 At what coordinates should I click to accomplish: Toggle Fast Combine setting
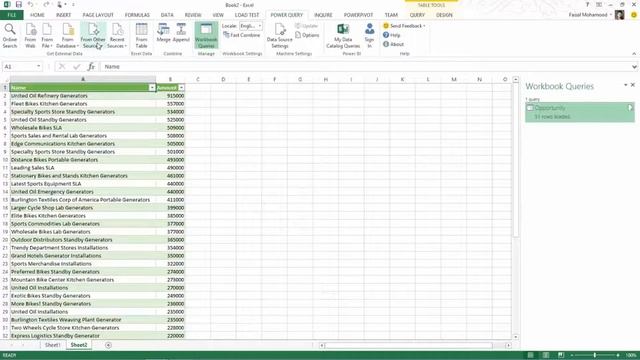coord(242,35)
